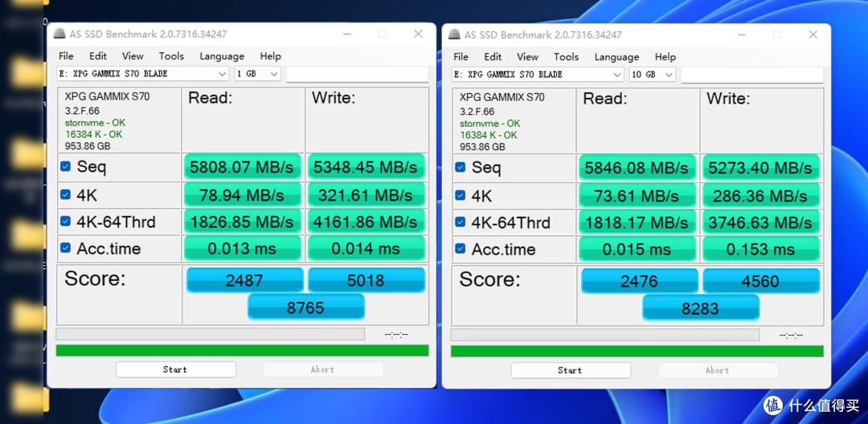The image size is (868, 424).
Task: Open the drive selector in the right window
Action: [x=538, y=74]
